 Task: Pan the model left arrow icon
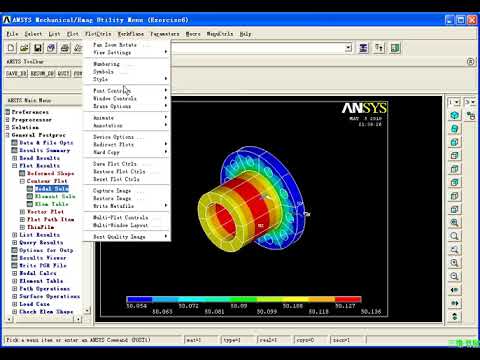[454, 290]
